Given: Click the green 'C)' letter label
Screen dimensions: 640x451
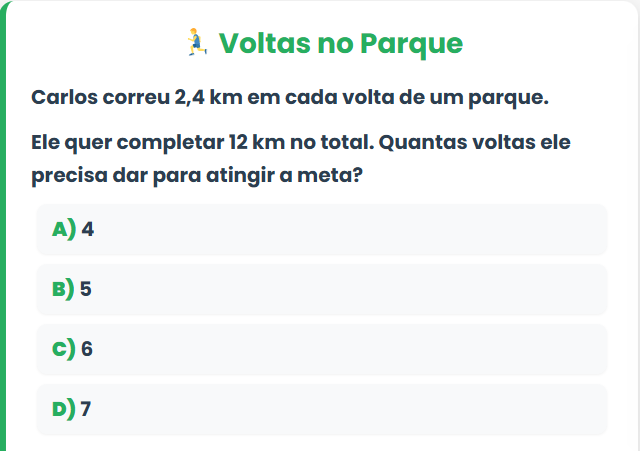Looking at the screenshot, I should (63, 349).
